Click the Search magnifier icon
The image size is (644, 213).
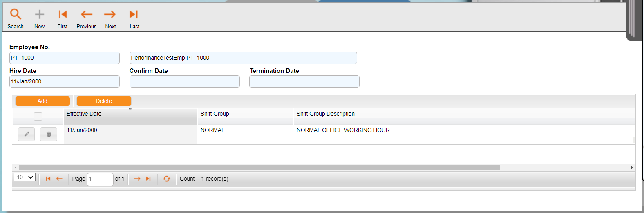click(16, 14)
